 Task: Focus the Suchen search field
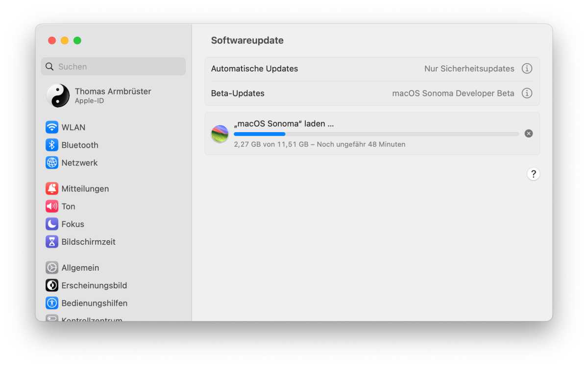(113, 67)
